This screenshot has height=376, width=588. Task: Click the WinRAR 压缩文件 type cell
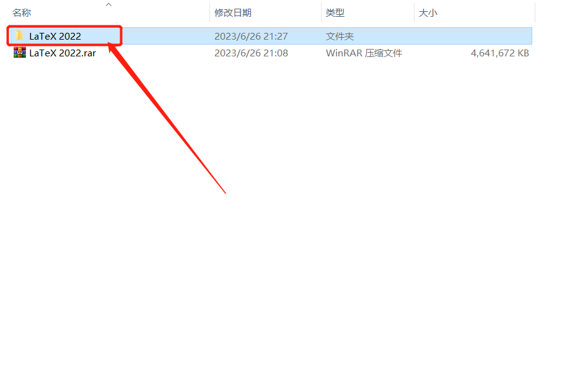click(x=364, y=53)
